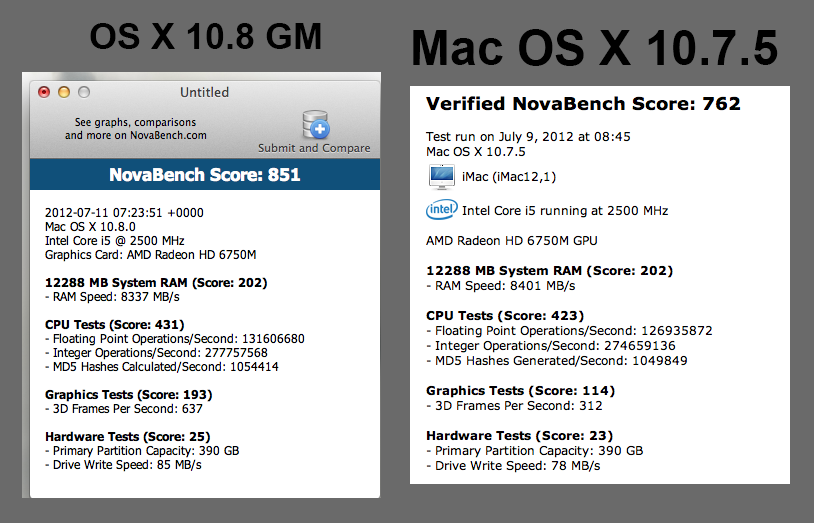Click the Untitled window title
The height and width of the screenshot is (523, 814).
tap(204, 92)
